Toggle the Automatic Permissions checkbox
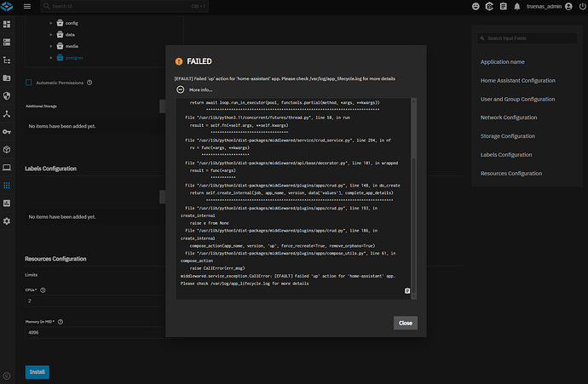 [28, 83]
